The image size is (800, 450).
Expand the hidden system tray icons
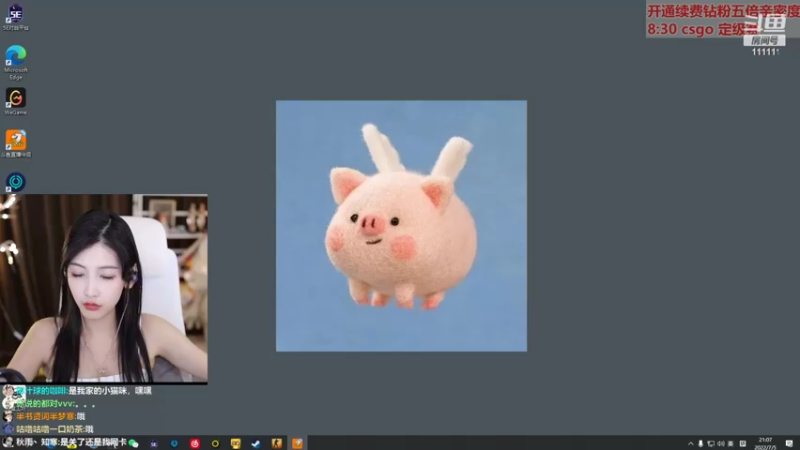coord(690,443)
